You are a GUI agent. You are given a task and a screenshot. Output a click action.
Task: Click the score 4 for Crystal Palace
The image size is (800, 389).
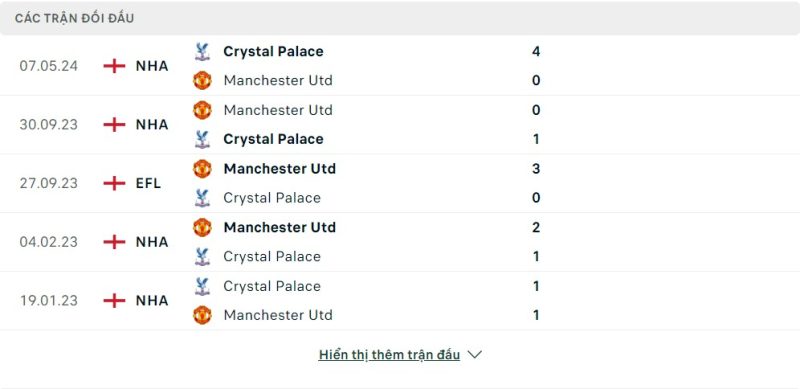536,52
